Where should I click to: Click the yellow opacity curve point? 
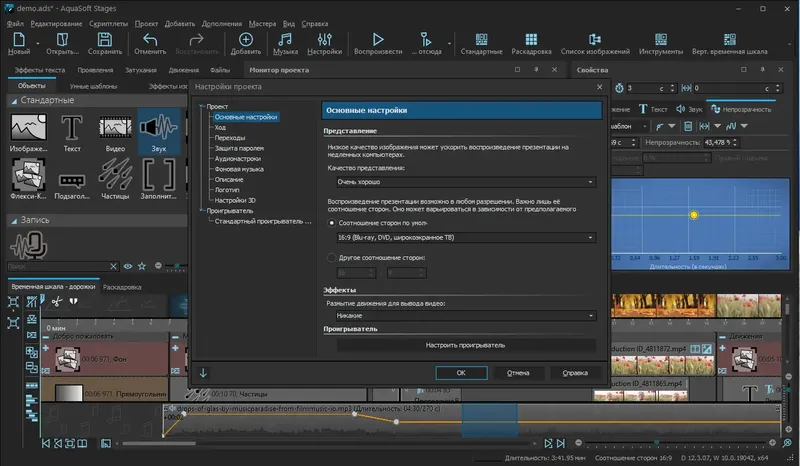tap(694, 215)
